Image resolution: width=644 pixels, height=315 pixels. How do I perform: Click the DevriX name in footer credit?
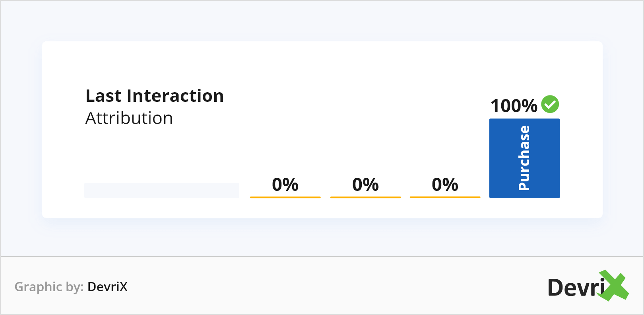107,287
